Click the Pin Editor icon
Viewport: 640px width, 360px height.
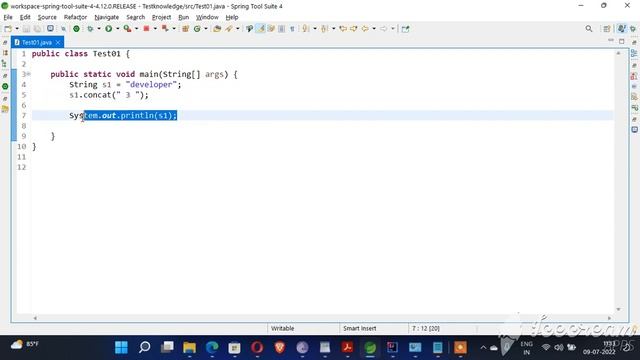405,29
